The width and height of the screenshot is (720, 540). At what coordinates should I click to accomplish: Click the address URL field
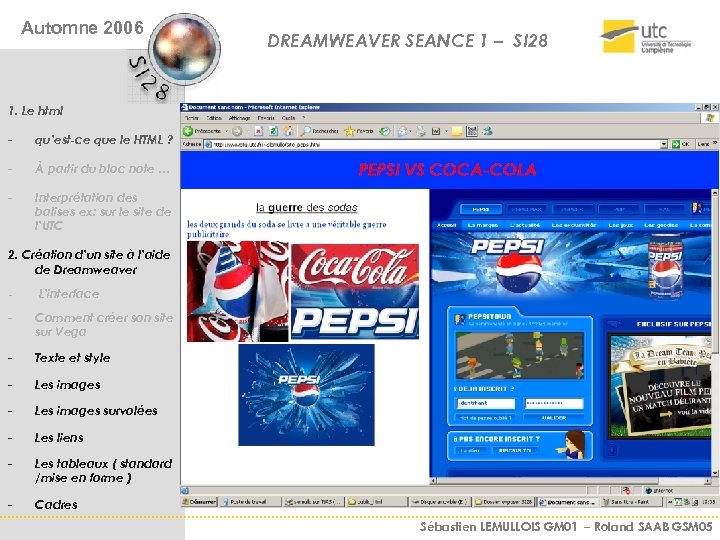(x=436, y=144)
